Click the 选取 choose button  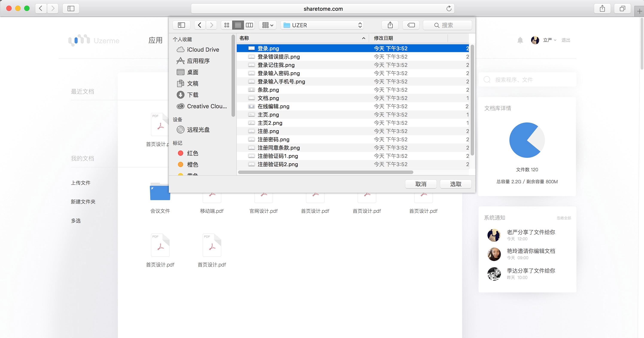pos(456,184)
